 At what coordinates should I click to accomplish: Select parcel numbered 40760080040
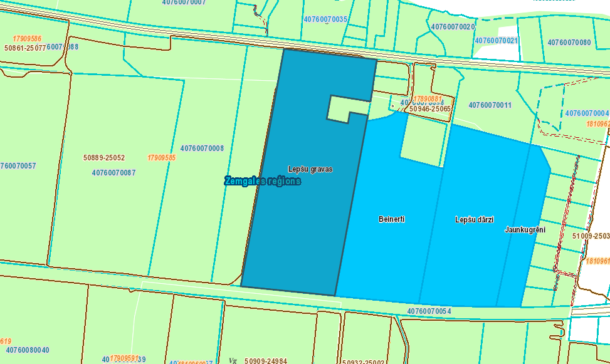tap(28, 350)
